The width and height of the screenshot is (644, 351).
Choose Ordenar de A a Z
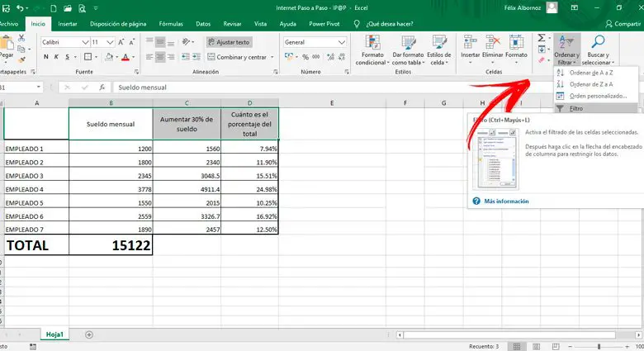(x=590, y=73)
